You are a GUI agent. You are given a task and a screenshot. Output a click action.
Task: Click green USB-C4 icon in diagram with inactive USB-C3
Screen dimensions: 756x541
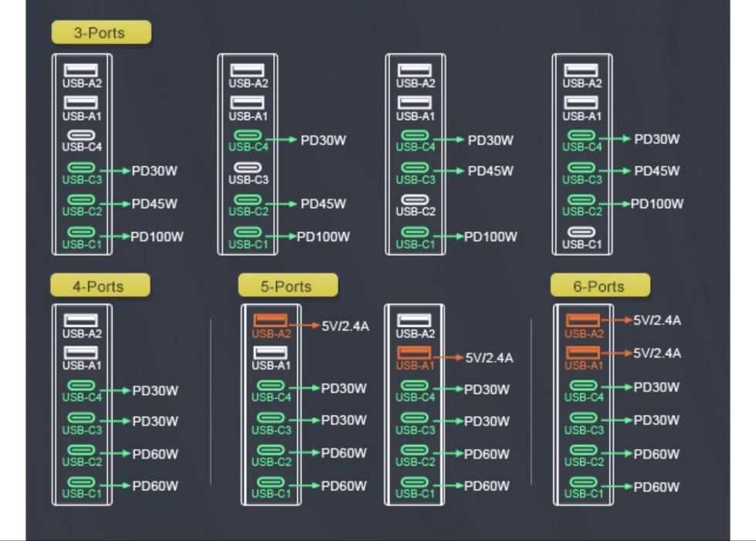(x=248, y=135)
